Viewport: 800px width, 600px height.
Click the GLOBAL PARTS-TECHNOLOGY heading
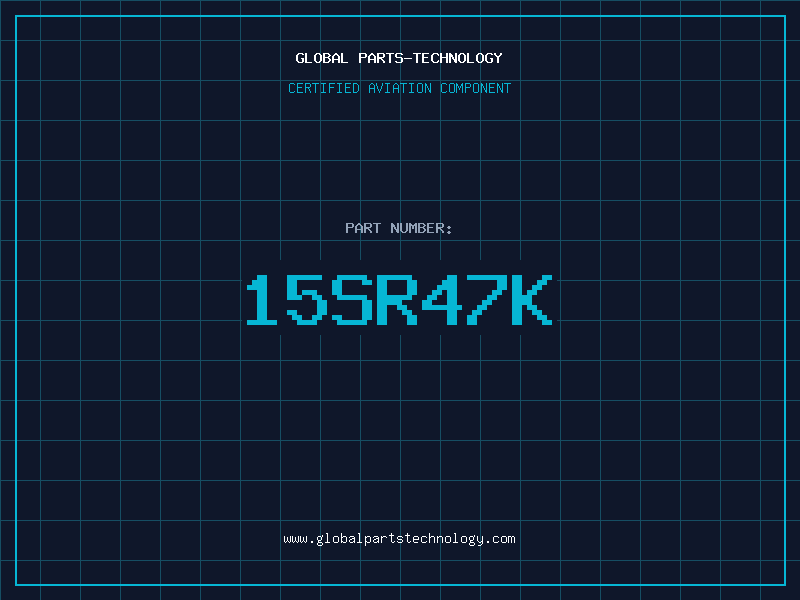point(399,58)
